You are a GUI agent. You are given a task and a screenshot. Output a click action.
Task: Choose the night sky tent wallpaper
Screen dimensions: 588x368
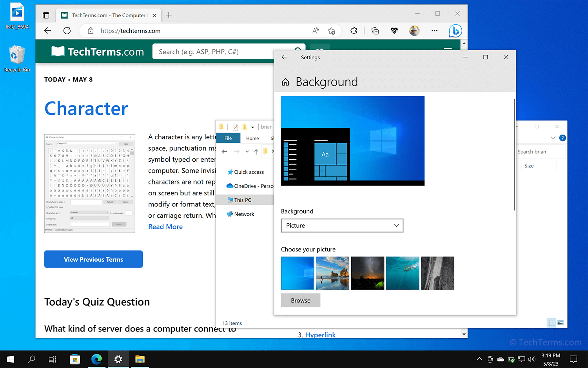point(368,273)
